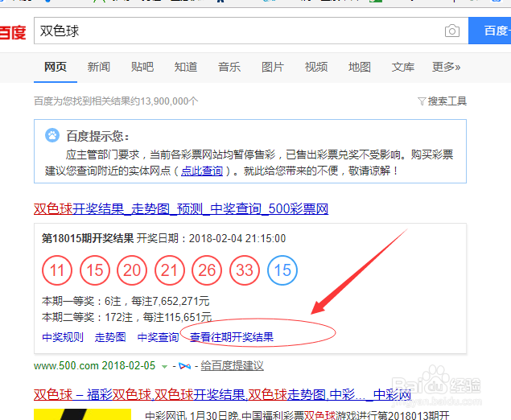The image size is (511, 420).
Task: Open the 贴吧 tab
Action: (142, 67)
